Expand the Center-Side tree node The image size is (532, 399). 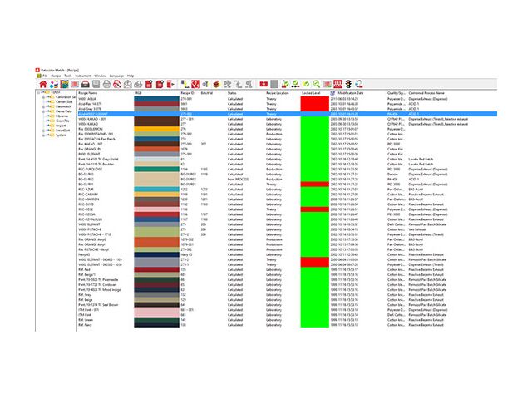43,101
